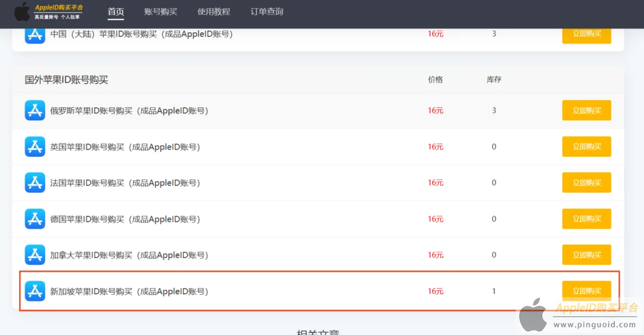Viewport: 644px width, 335px height.
Task: Open 新加坡苹果ID账号购买 product link
Action: [129, 292]
